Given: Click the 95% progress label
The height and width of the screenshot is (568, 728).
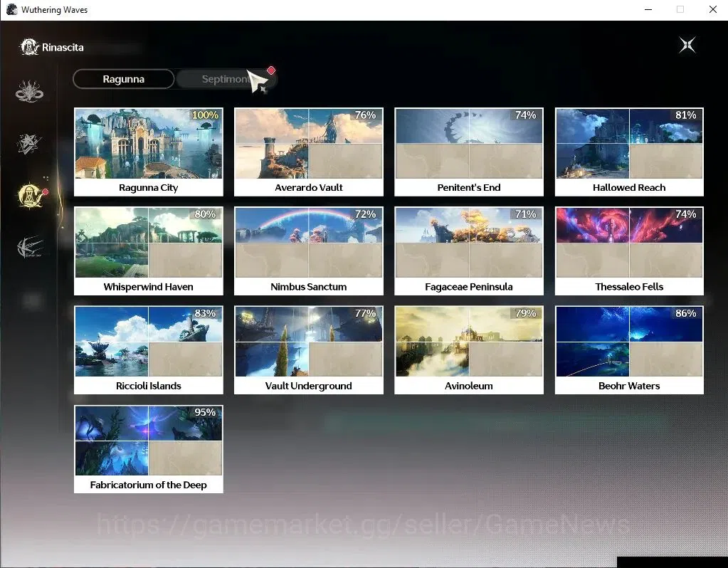Looking at the screenshot, I should pos(205,412).
